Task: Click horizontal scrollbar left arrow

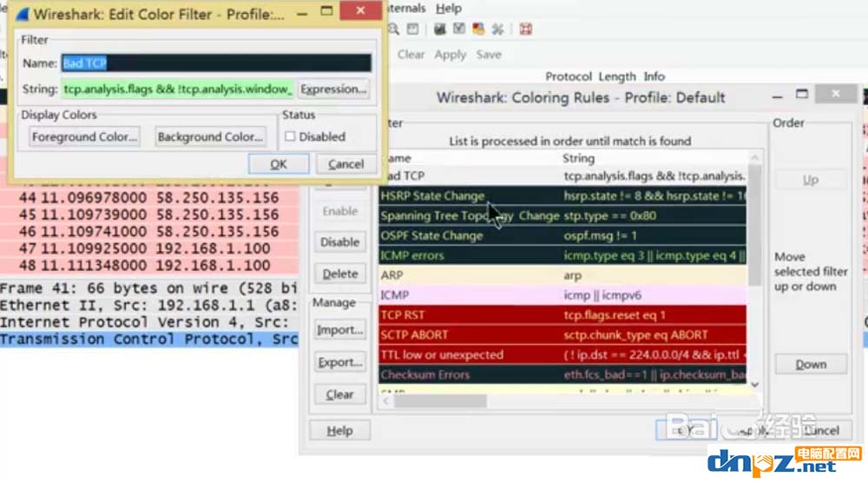Action: [386, 400]
